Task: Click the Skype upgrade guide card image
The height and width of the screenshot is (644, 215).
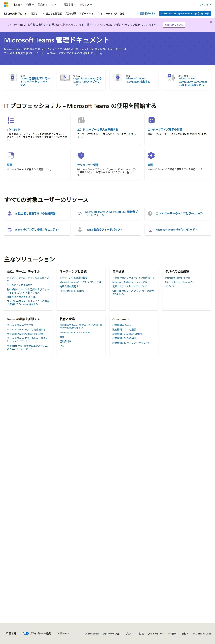Action: click(x=65, y=78)
